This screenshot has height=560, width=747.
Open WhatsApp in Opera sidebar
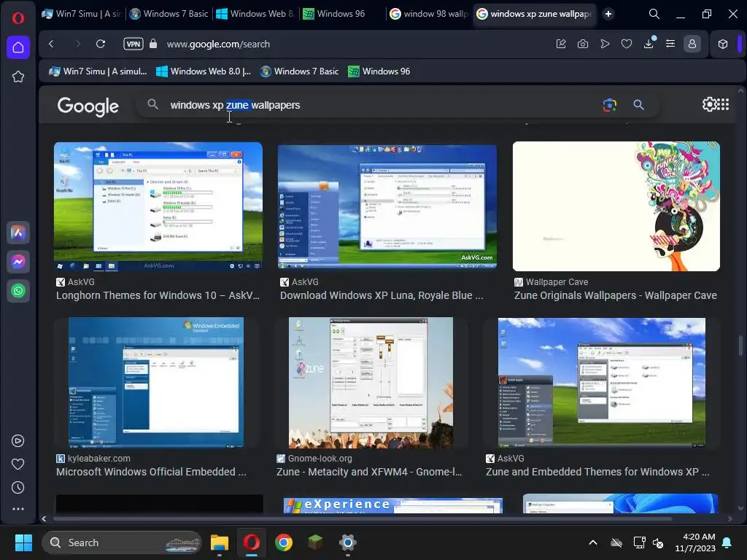18,291
